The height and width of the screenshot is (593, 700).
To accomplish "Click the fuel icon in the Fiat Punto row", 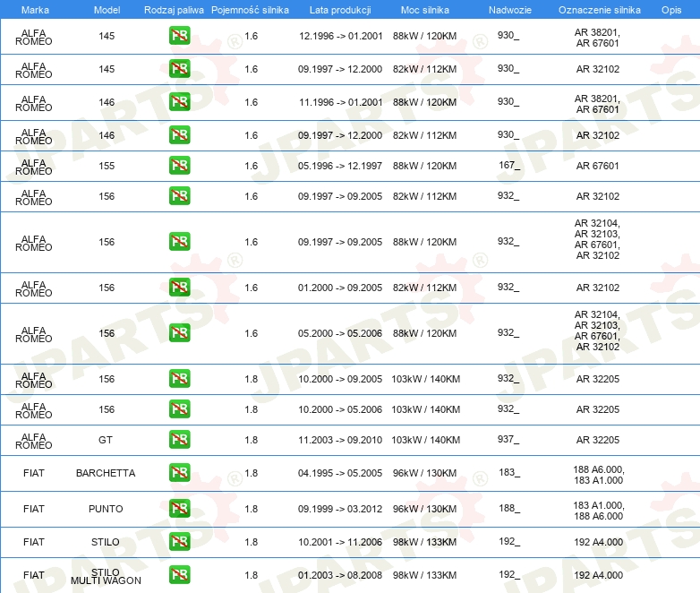I will pyautogui.click(x=179, y=508).
